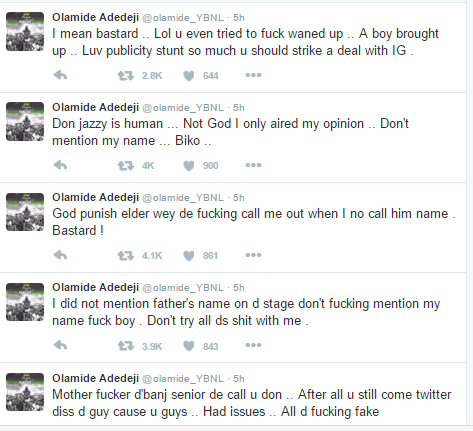Viewport: 473px width, 431px height.
Task: Like the tweet with 843 likes
Action: pos(189,346)
